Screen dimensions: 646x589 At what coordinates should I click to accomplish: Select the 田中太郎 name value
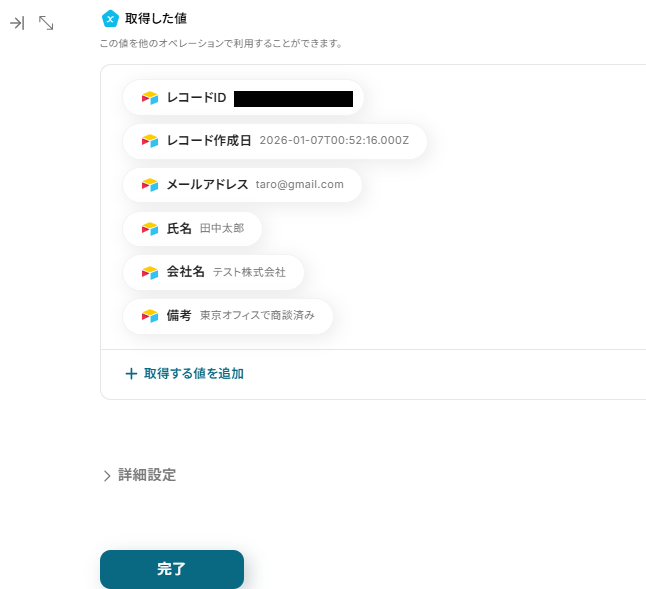[x=222, y=228]
